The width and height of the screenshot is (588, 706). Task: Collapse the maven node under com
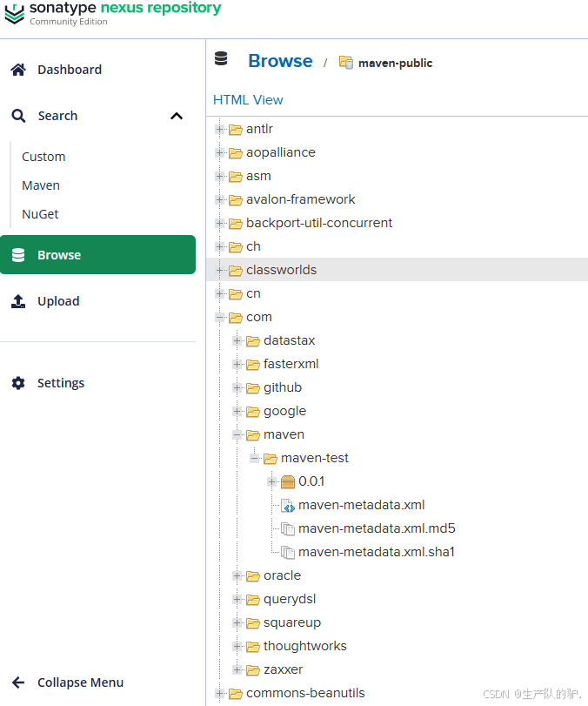click(237, 435)
